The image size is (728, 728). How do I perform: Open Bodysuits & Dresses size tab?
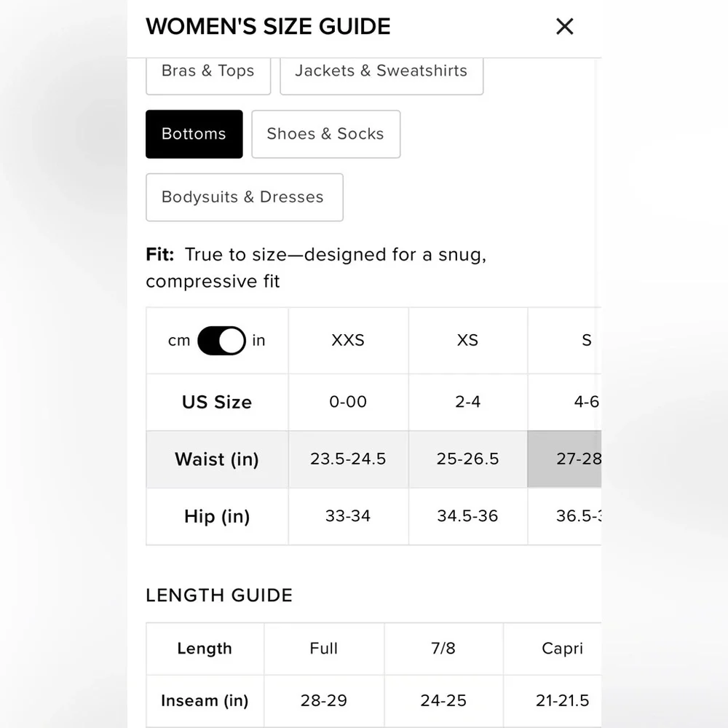(x=245, y=197)
